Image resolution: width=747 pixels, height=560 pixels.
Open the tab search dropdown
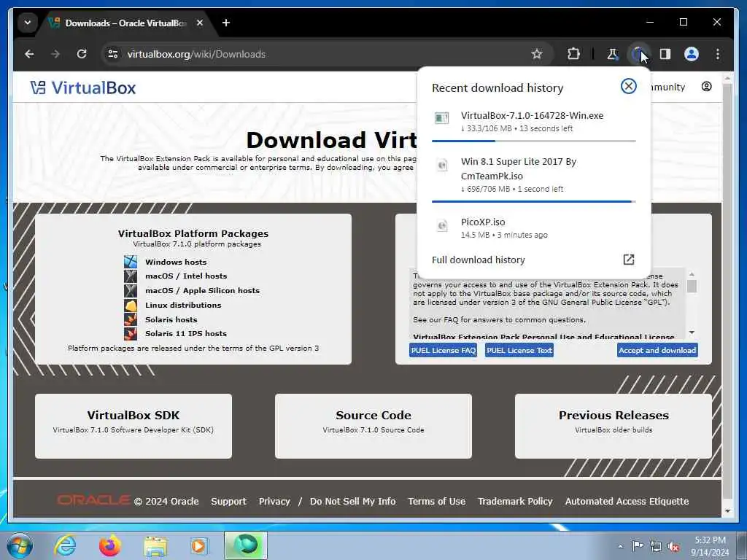(x=28, y=23)
